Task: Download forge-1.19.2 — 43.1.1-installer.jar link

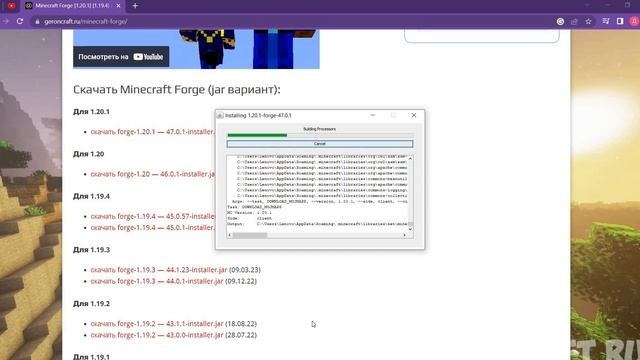Action: (x=157, y=324)
